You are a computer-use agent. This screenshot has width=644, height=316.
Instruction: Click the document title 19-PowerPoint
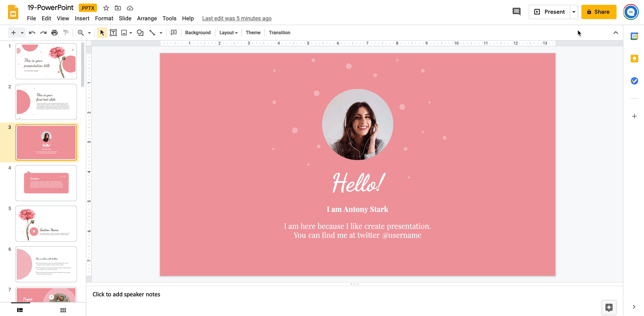point(50,8)
